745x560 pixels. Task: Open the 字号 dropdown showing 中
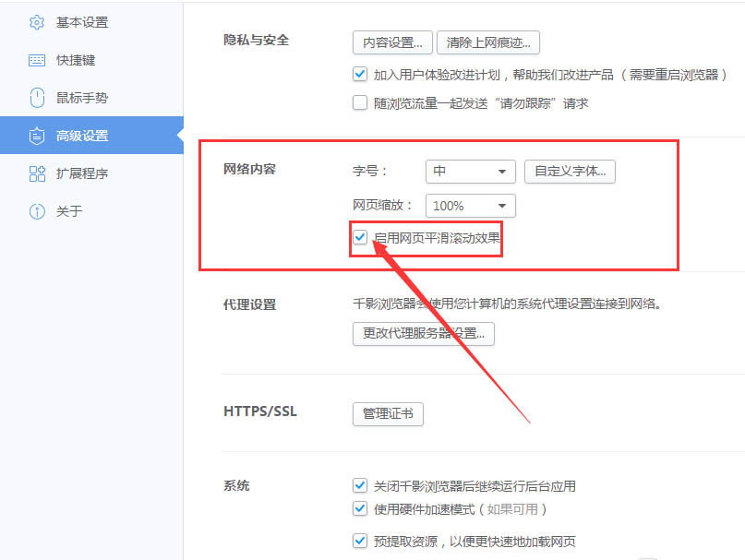(470, 172)
